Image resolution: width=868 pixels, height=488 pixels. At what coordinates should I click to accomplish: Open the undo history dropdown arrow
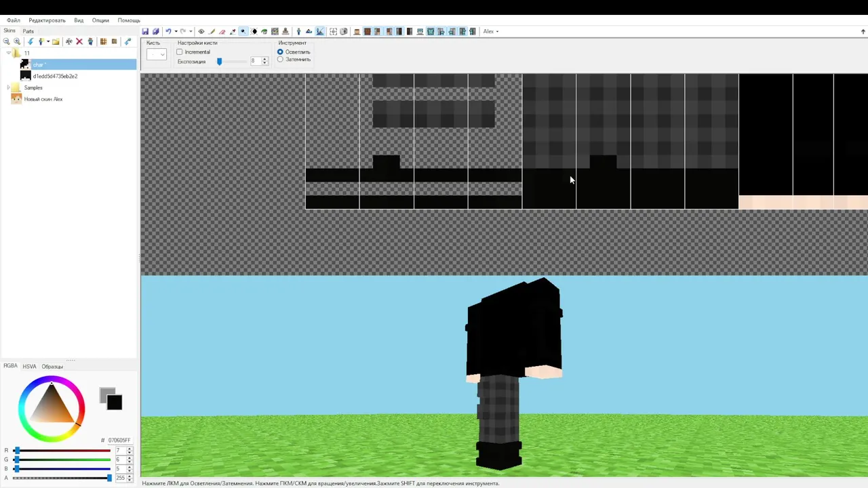coord(176,31)
